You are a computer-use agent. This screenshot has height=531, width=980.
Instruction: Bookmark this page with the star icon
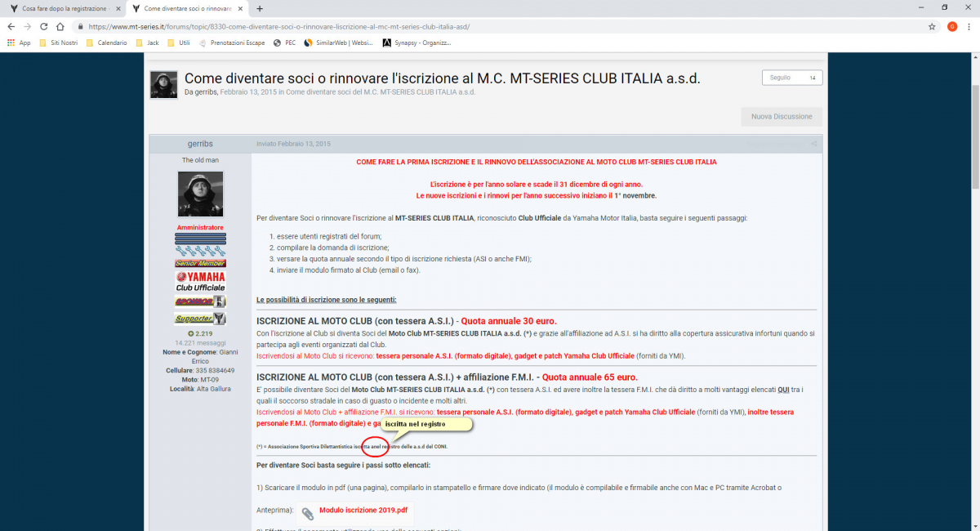point(932,26)
